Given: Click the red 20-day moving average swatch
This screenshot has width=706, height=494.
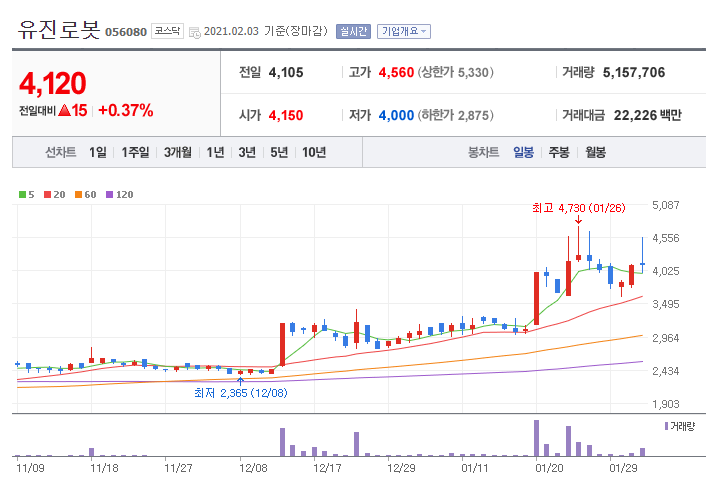Looking at the screenshot, I should click(x=47, y=195).
